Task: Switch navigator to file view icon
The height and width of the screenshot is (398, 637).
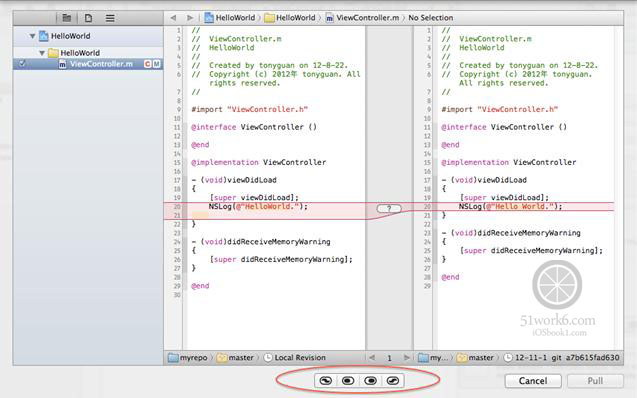Action: click(88, 18)
